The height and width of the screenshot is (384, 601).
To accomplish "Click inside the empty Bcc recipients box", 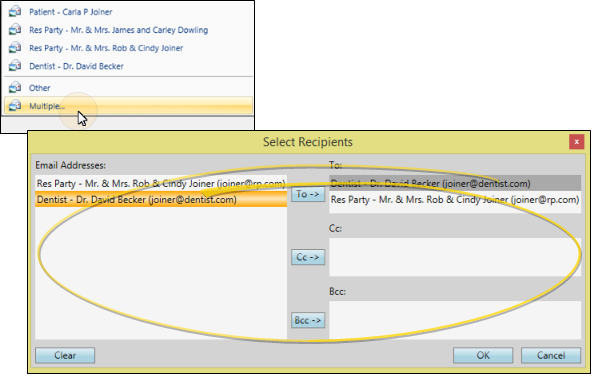I will click(455, 320).
